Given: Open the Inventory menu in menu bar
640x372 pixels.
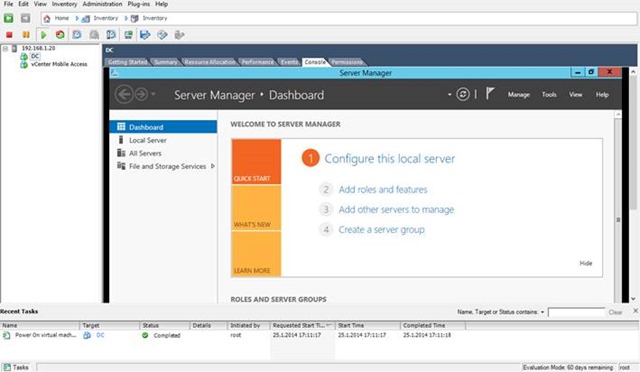Looking at the screenshot, I should [64, 4].
